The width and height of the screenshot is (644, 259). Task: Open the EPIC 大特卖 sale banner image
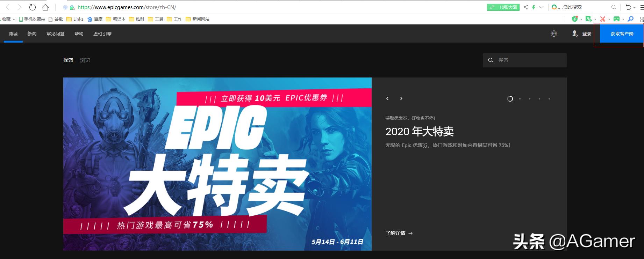pyautogui.click(x=217, y=164)
